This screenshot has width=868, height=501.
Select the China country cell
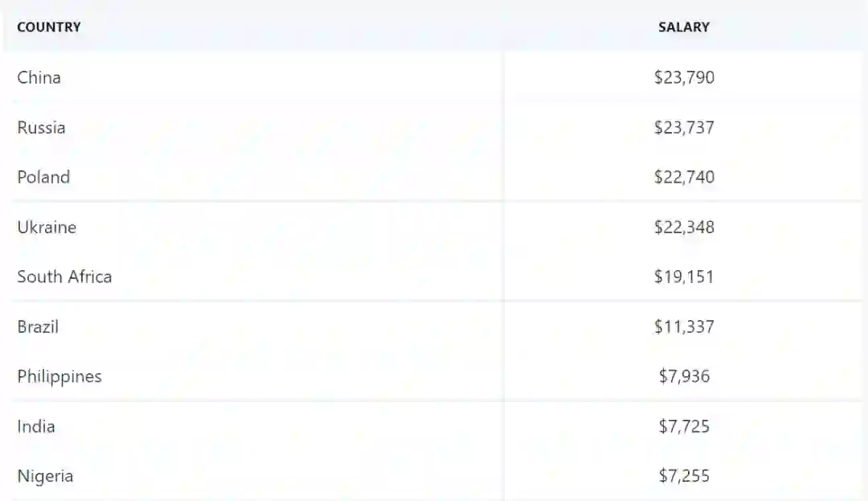tap(39, 78)
